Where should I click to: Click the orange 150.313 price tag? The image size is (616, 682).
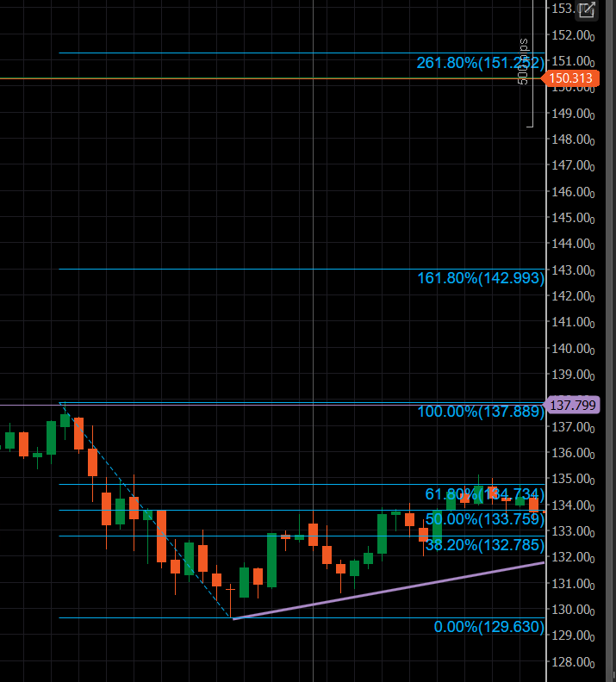pyautogui.click(x=569, y=79)
